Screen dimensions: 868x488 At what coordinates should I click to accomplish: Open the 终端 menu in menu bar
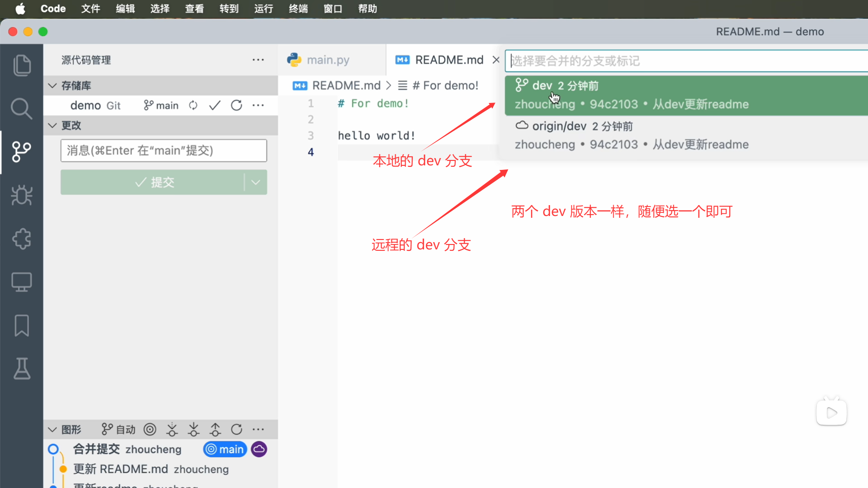point(298,9)
